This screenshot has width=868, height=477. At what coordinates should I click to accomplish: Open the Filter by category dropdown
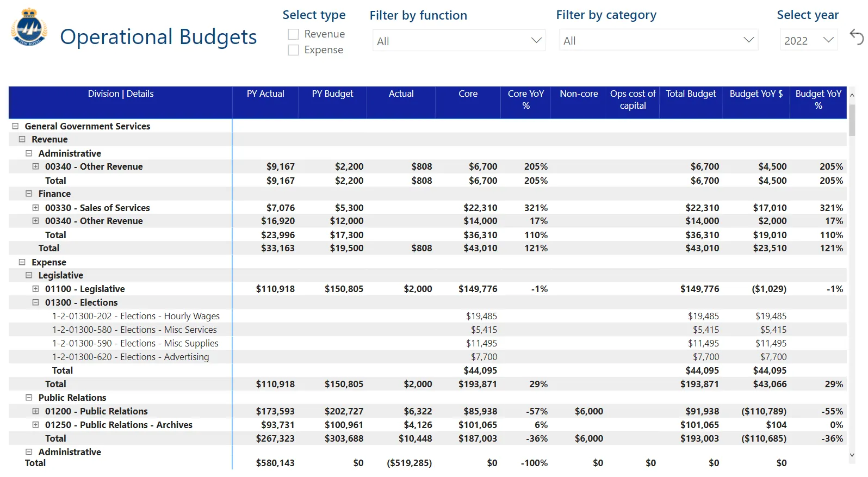point(659,40)
